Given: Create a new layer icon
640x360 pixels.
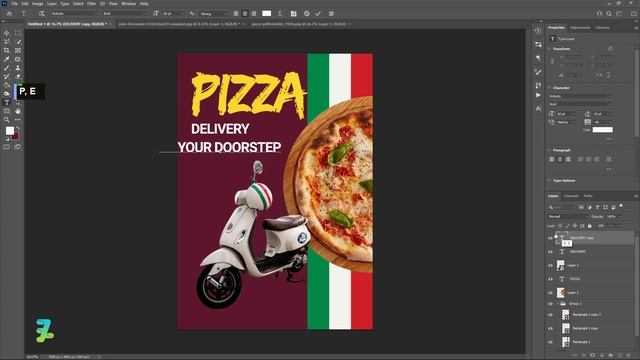Looking at the screenshot, I should click(x=620, y=356).
